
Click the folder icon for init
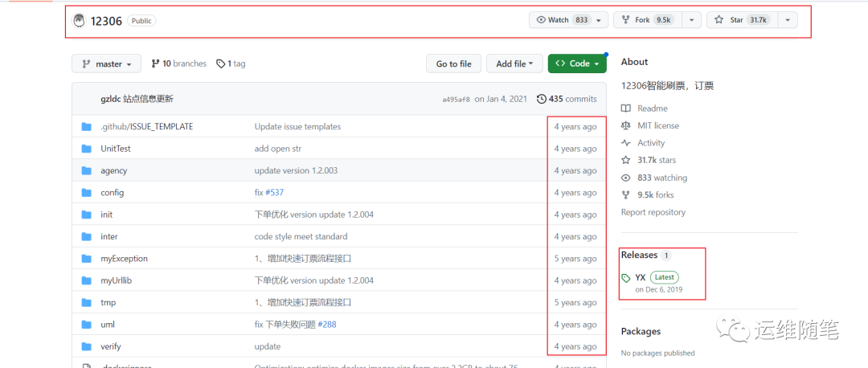pyautogui.click(x=86, y=215)
